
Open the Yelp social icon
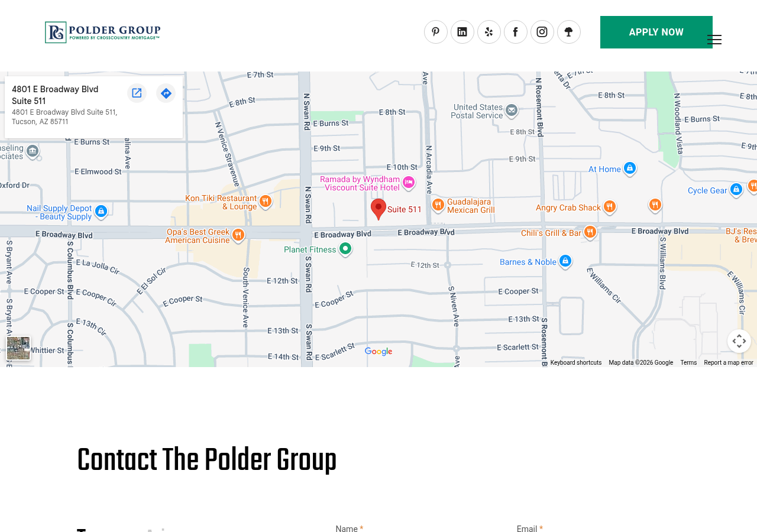point(489,32)
